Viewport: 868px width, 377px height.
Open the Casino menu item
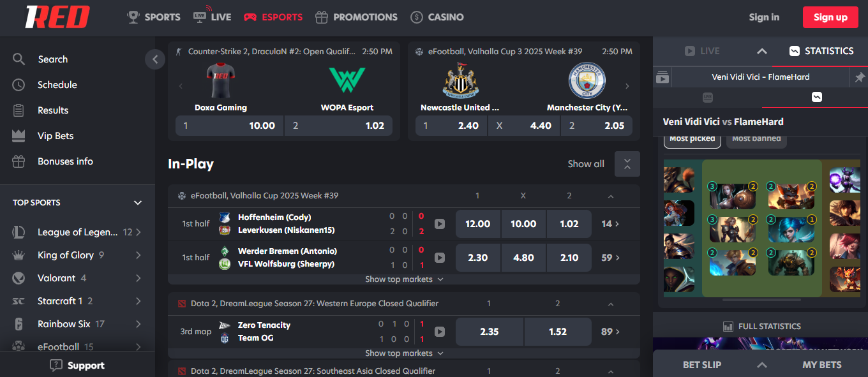coord(437,17)
